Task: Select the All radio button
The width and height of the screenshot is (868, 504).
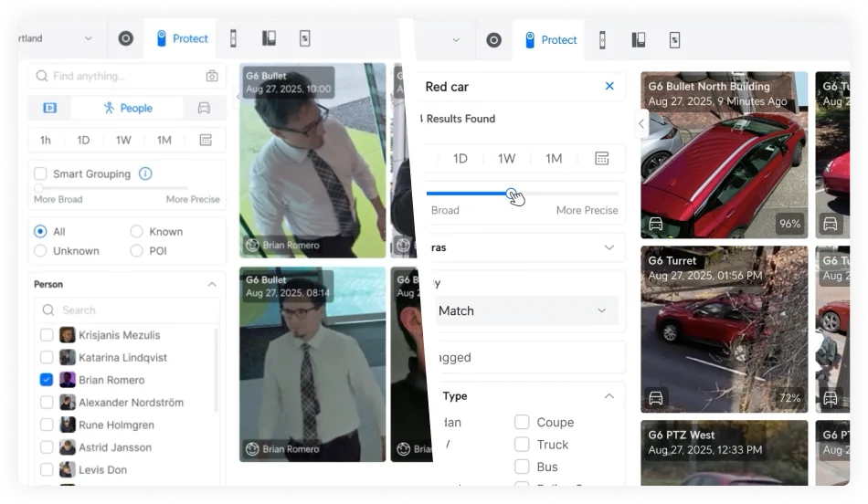Action: click(x=40, y=231)
